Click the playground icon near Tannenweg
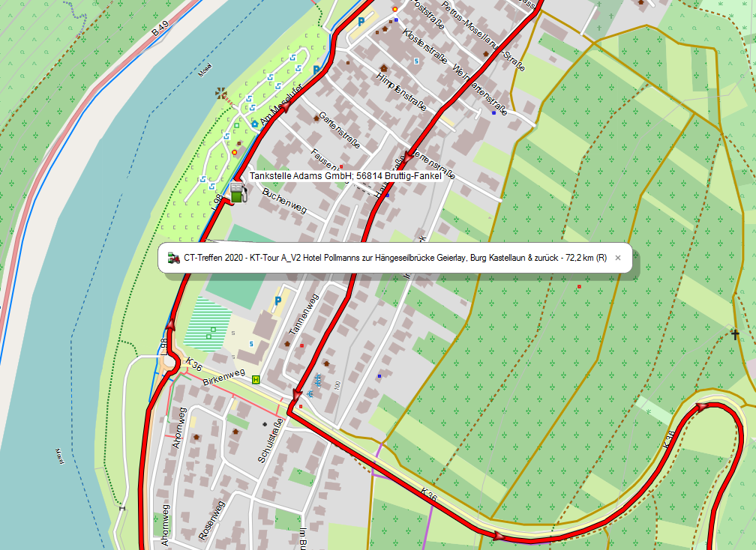This screenshot has height=550, width=756. (x=317, y=380)
